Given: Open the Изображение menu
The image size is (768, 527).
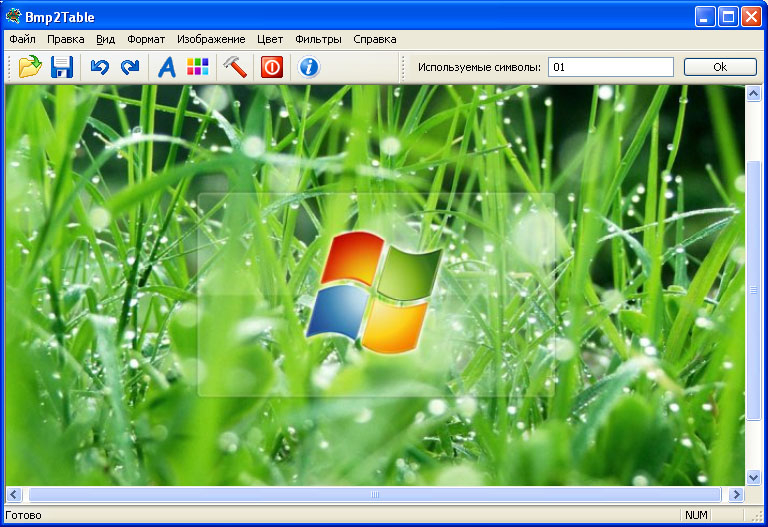Looking at the screenshot, I should click(x=211, y=39).
